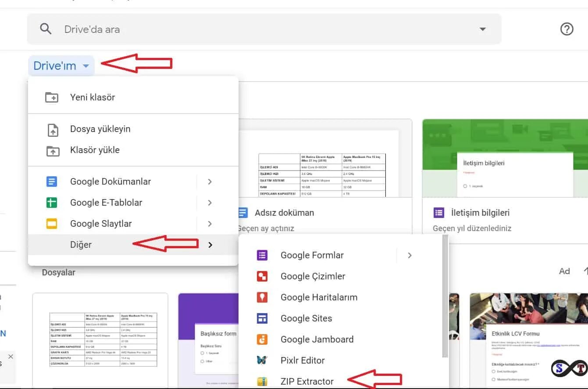Select Google Dokümanlar menu entry
Image resolution: width=588 pixels, height=389 pixels.
pos(133,182)
